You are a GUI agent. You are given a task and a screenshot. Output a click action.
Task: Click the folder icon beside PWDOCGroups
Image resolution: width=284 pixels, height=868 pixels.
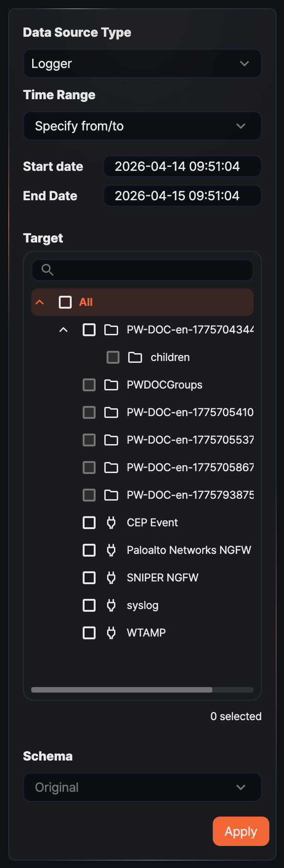pyautogui.click(x=111, y=385)
